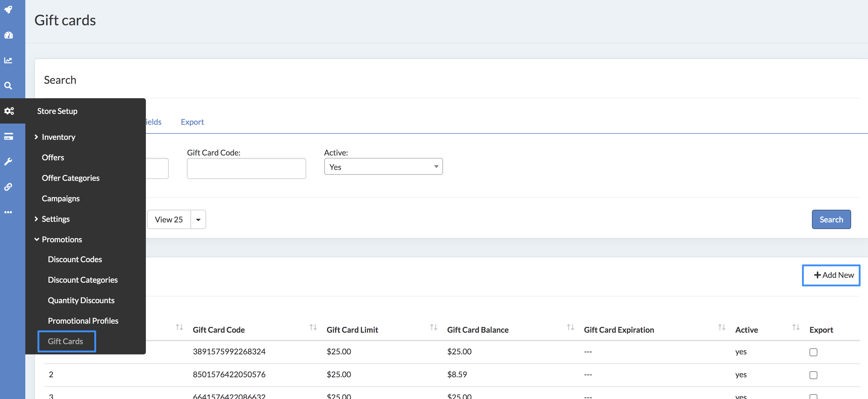Click the three-dots more icon
The image size is (868, 399).
(x=9, y=212)
